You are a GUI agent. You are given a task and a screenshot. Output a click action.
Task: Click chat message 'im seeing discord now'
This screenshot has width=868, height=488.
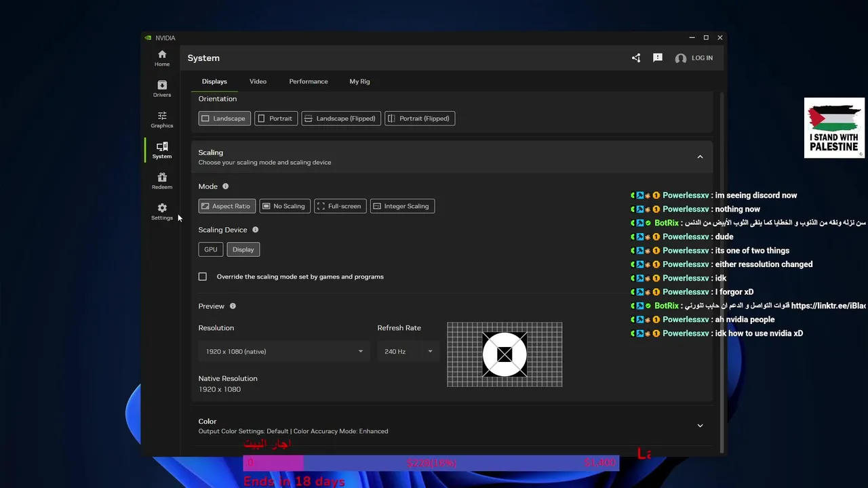756,196
